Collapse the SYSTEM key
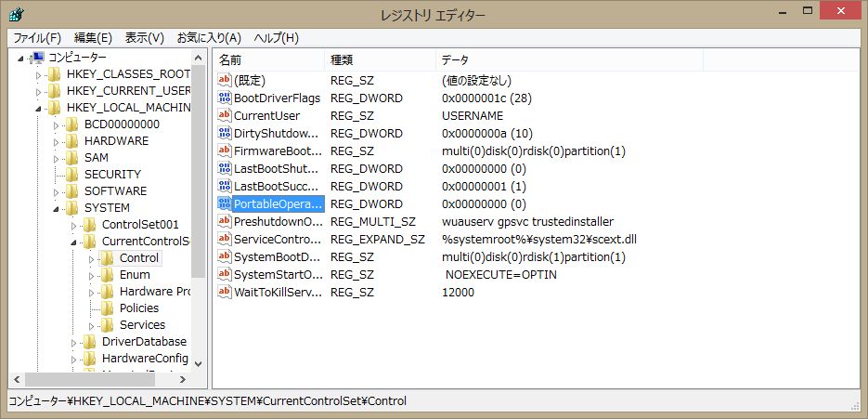The width and height of the screenshot is (868, 419). pos(56,209)
